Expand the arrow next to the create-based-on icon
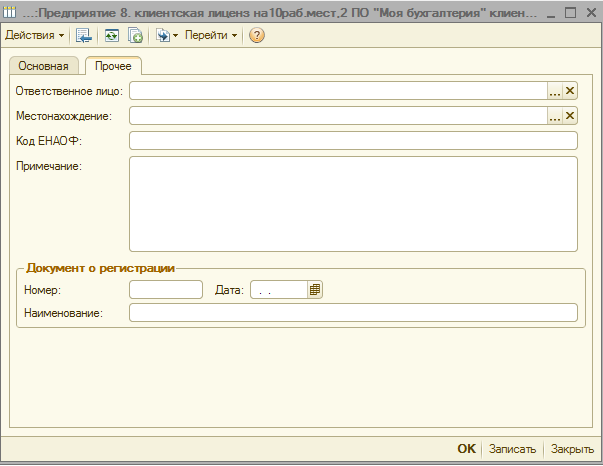This screenshot has height=466, width=603. (x=175, y=35)
